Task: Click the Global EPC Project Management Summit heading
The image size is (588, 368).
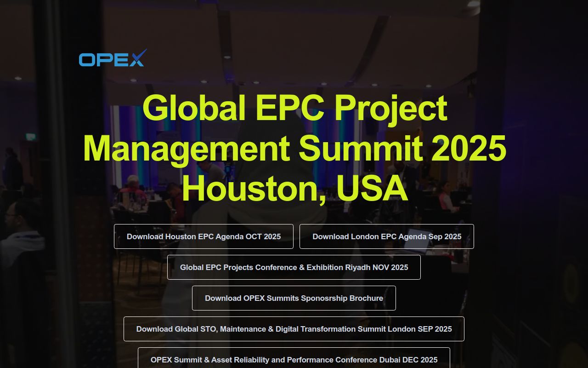Action: pyautogui.click(x=294, y=147)
